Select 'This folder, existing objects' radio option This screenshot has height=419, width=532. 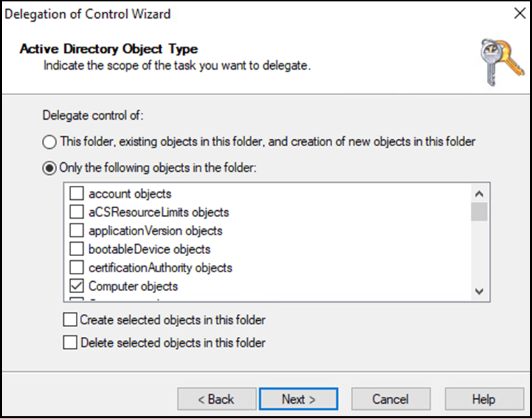49,142
